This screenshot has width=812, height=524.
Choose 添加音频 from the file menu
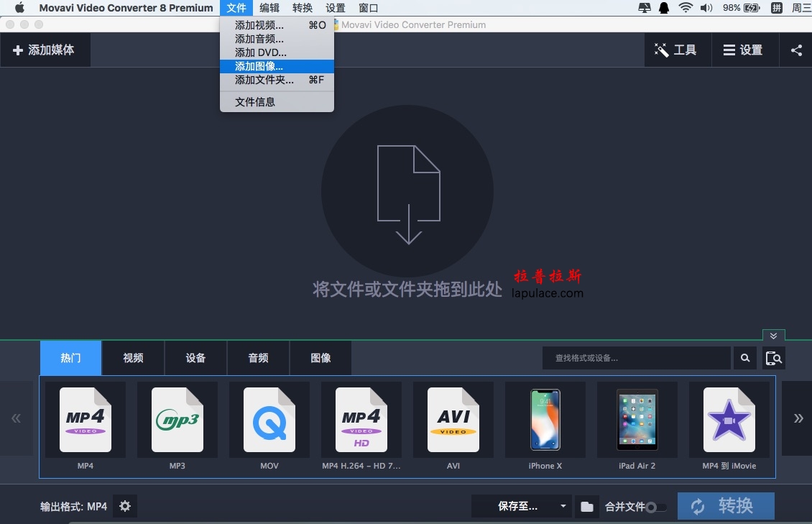coord(277,39)
